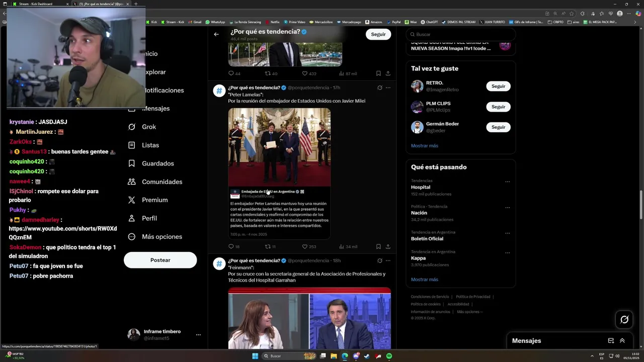Viewport: 644px width, 362px height.
Task: Bookmark the top post with 87 mil views
Action: [x=378, y=73]
